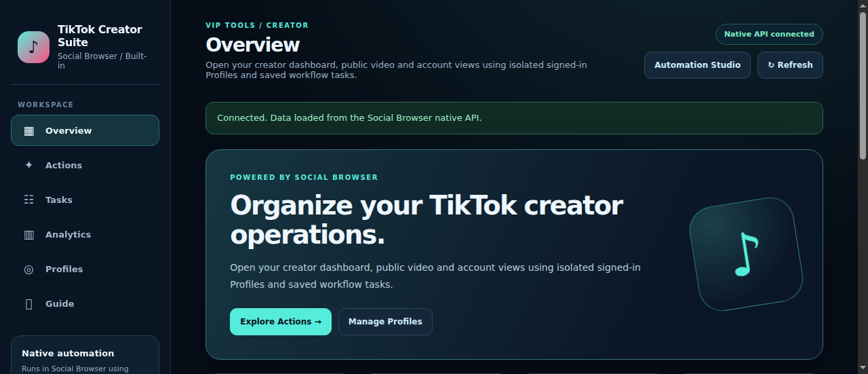Click the 'VIP TOOLS / CREATOR' breadcrumb text
This screenshot has height=374, width=868.
coord(257,25)
